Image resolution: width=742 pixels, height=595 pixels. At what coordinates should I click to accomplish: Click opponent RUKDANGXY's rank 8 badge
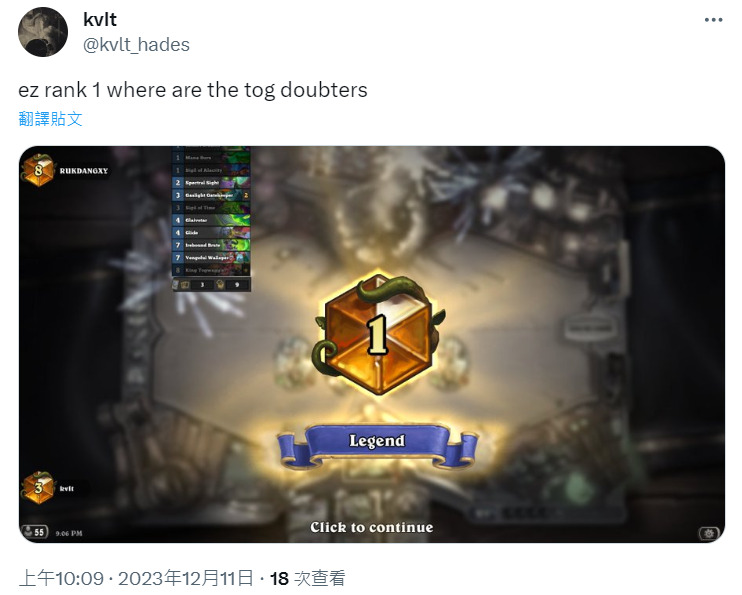click(x=37, y=170)
